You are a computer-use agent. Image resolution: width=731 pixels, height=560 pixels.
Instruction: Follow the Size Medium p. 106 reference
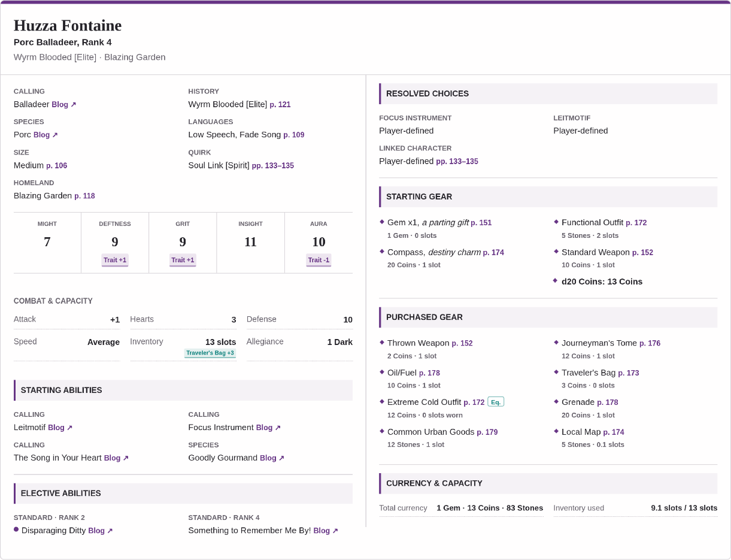pyautogui.click(x=57, y=165)
